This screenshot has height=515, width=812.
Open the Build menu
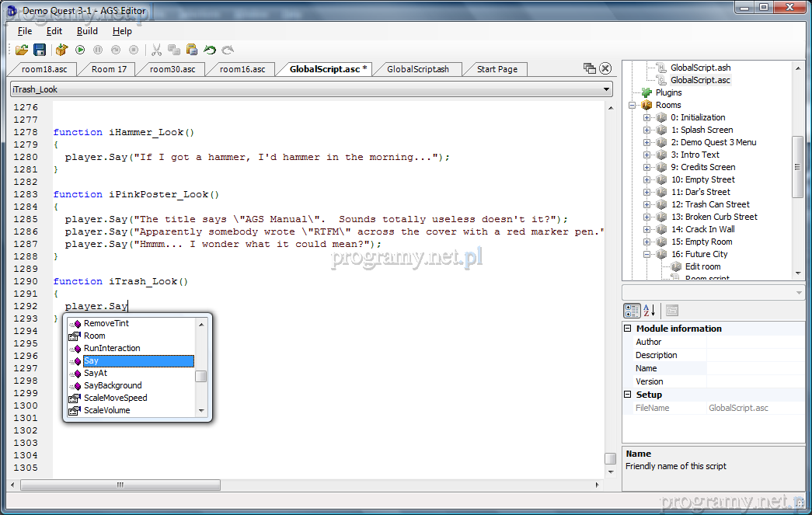pyautogui.click(x=87, y=31)
